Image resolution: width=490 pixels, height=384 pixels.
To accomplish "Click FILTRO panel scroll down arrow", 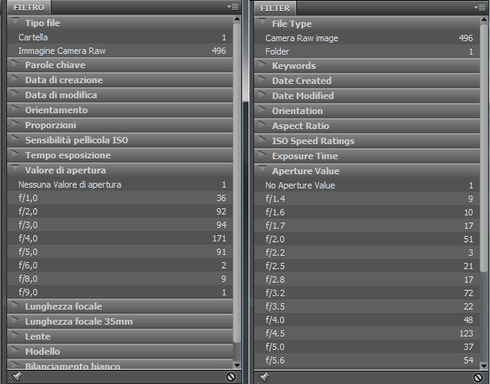I will point(237,365).
